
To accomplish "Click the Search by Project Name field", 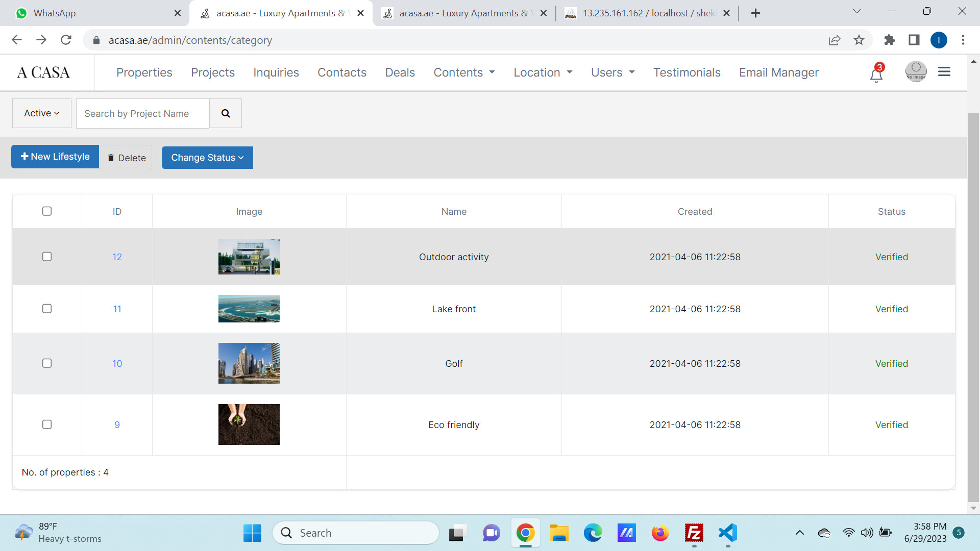I will [x=142, y=113].
